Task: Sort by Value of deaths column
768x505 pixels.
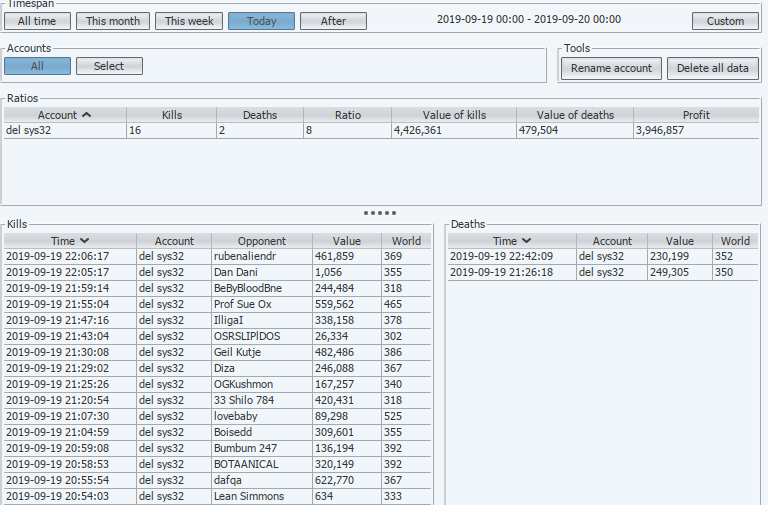Action: click(x=575, y=115)
